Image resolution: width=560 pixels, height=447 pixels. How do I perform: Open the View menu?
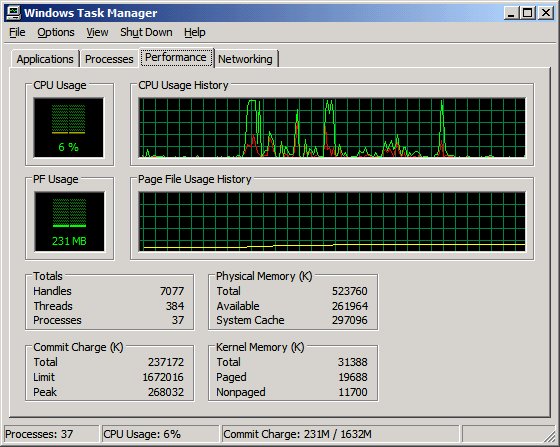pos(97,32)
